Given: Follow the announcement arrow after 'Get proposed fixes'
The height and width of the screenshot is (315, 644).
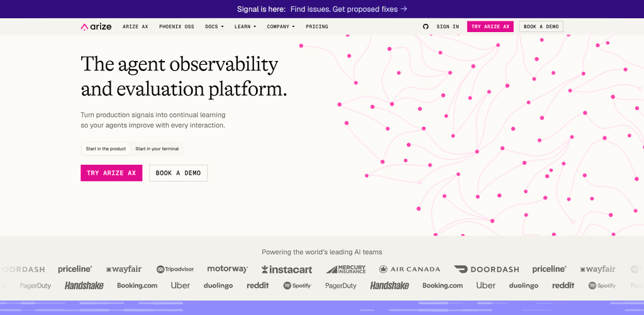Looking at the screenshot, I should click(404, 9).
